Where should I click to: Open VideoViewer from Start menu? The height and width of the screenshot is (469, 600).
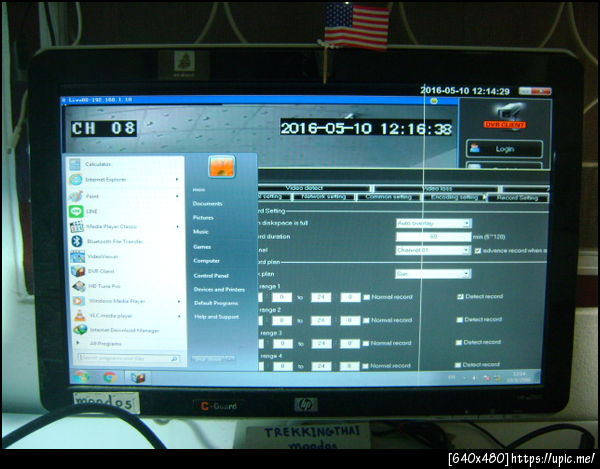point(103,256)
